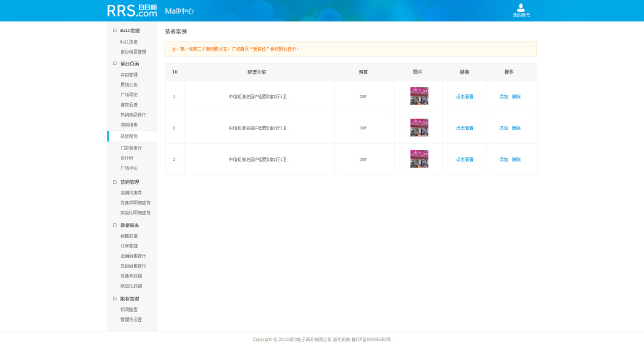The image size is (644, 356).
Task: Open the 公告 sidebar item
Action: tap(129, 84)
